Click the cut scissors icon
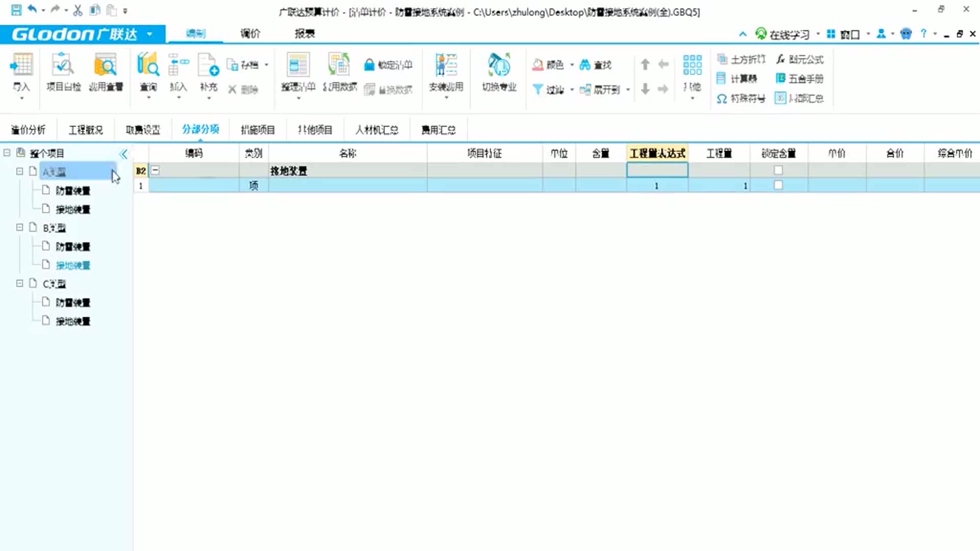 [78, 10]
